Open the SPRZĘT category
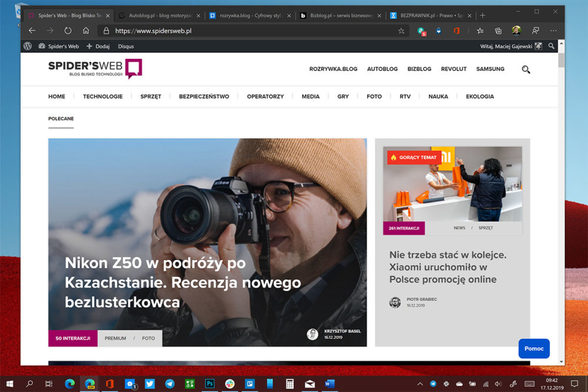 pyautogui.click(x=151, y=97)
